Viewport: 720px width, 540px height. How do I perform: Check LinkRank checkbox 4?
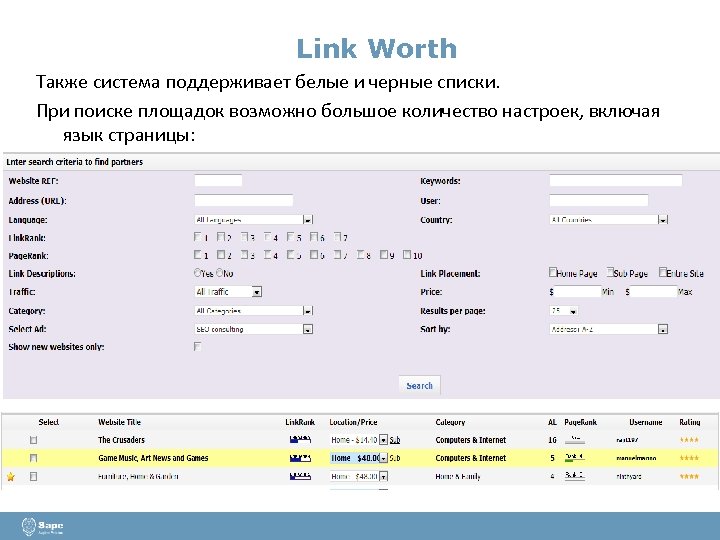268,237
